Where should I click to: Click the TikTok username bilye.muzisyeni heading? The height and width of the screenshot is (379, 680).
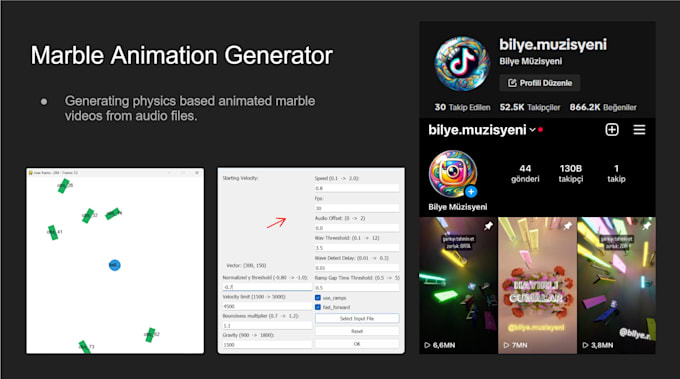(x=553, y=44)
